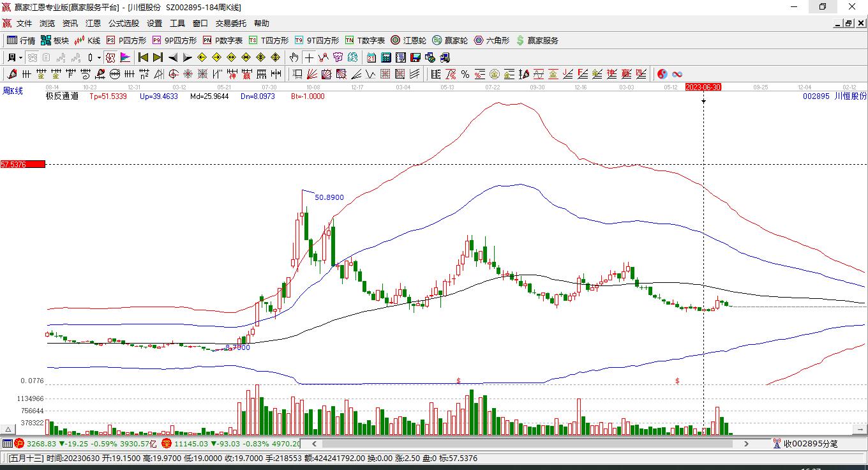The image size is (868, 470).
Task: Open the 板块 sector view
Action: click(55, 40)
